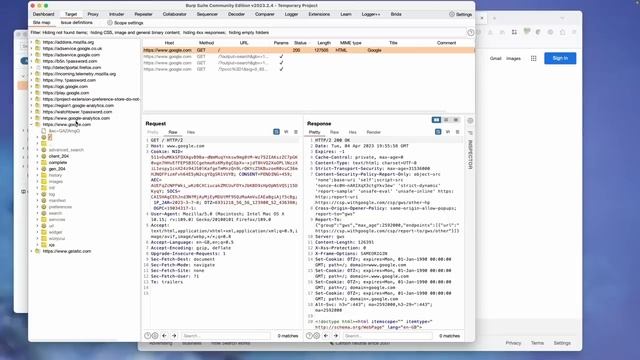Click the Request search field
Screen dimensions: 640x360
(226, 336)
